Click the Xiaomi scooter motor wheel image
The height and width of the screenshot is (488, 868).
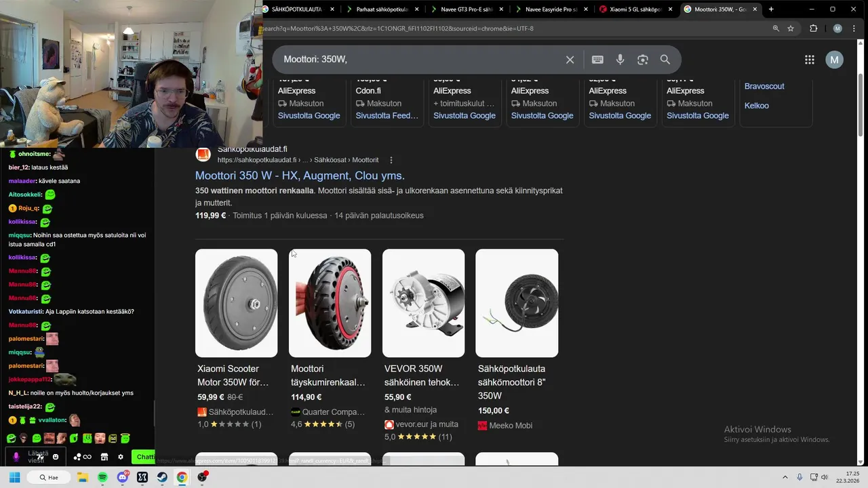[x=236, y=303]
